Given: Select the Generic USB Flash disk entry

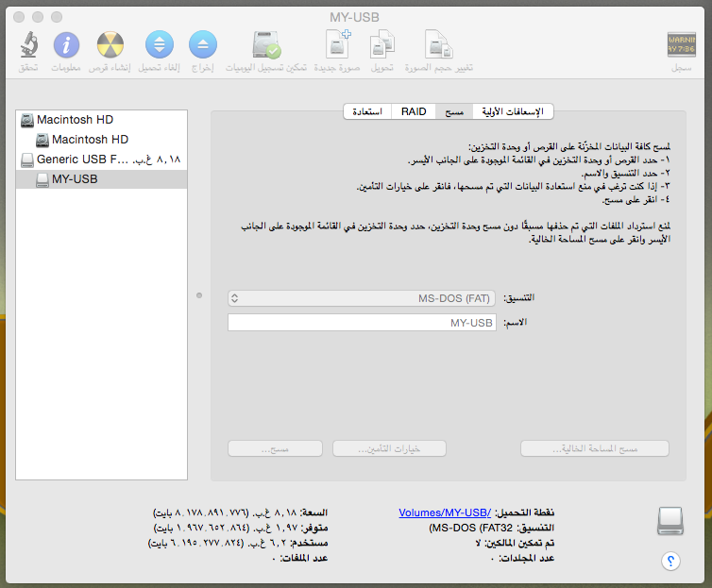Looking at the screenshot, I should pos(101,160).
